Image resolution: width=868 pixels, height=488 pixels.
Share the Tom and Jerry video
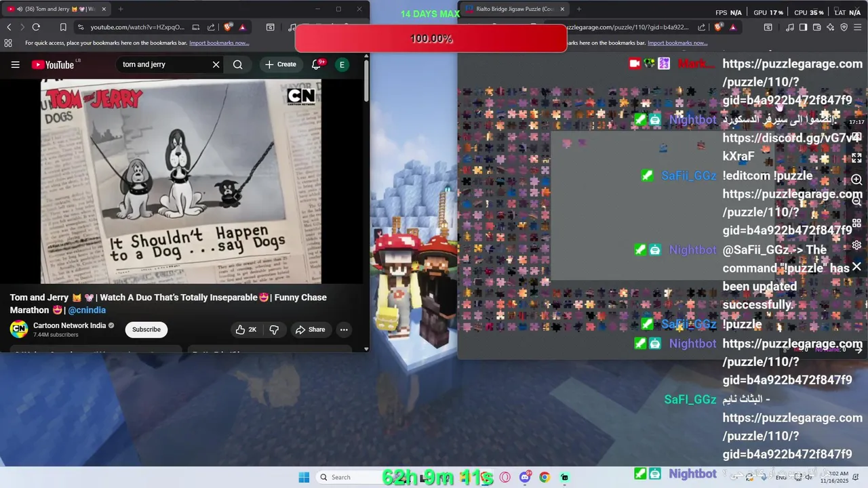click(x=310, y=329)
